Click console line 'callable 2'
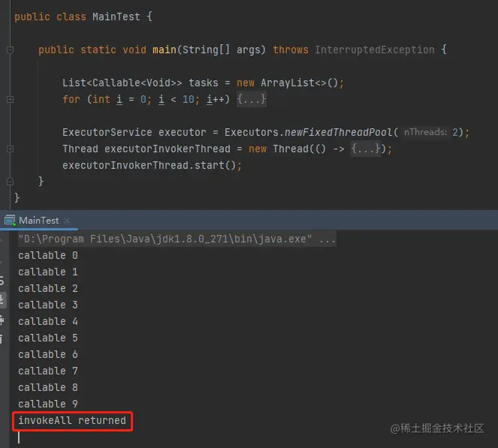Image resolution: width=498 pixels, height=448 pixels. point(48,288)
